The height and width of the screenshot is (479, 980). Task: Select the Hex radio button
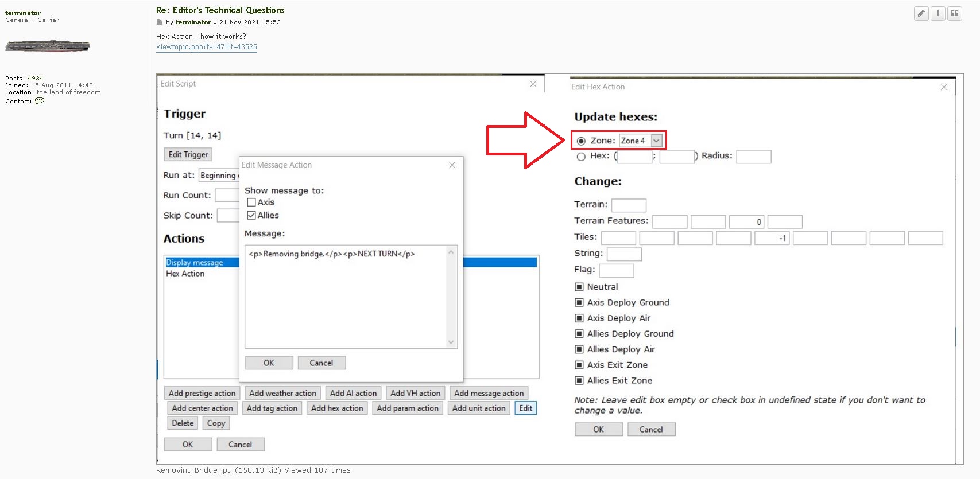click(x=581, y=157)
